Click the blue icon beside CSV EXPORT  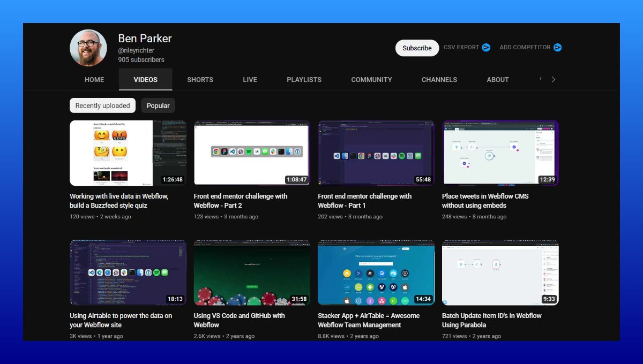coord(485,47)
